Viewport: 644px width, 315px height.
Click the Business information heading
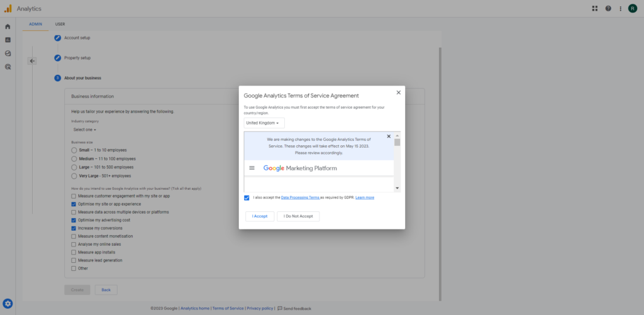pos(92,97)
